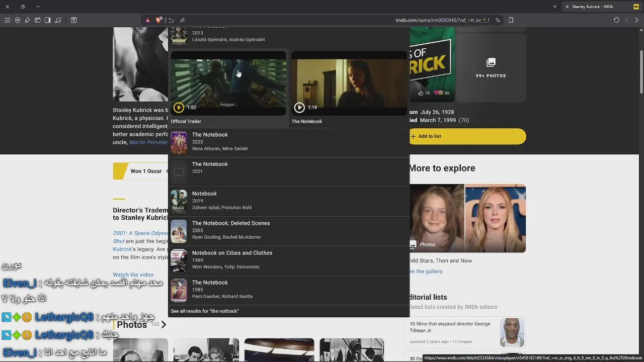Select Notebook 2019 Zaheer Iqbal result

(x=289, y=201)
